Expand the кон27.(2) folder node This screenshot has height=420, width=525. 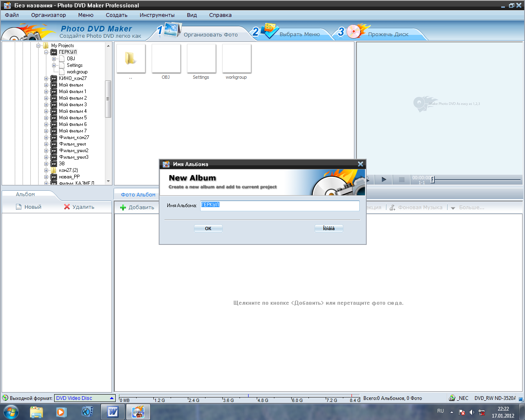tap(46, 170)
